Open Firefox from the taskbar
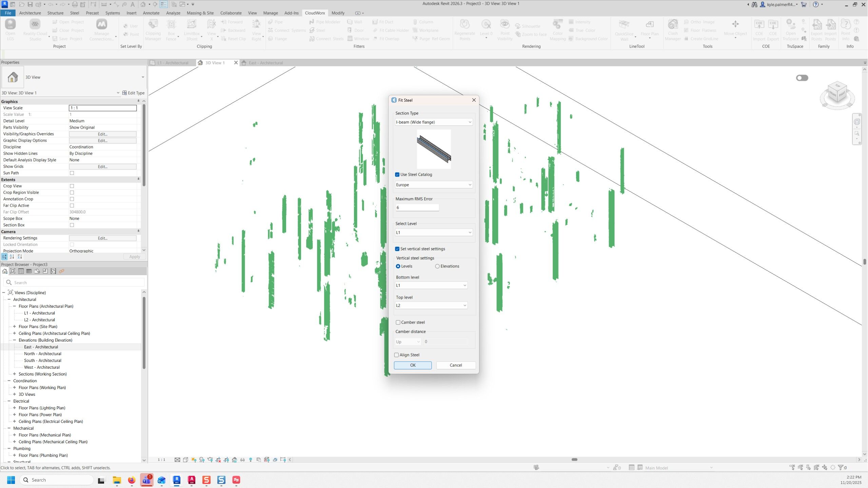This screenshot has width=868, height=488. [132, 480]
